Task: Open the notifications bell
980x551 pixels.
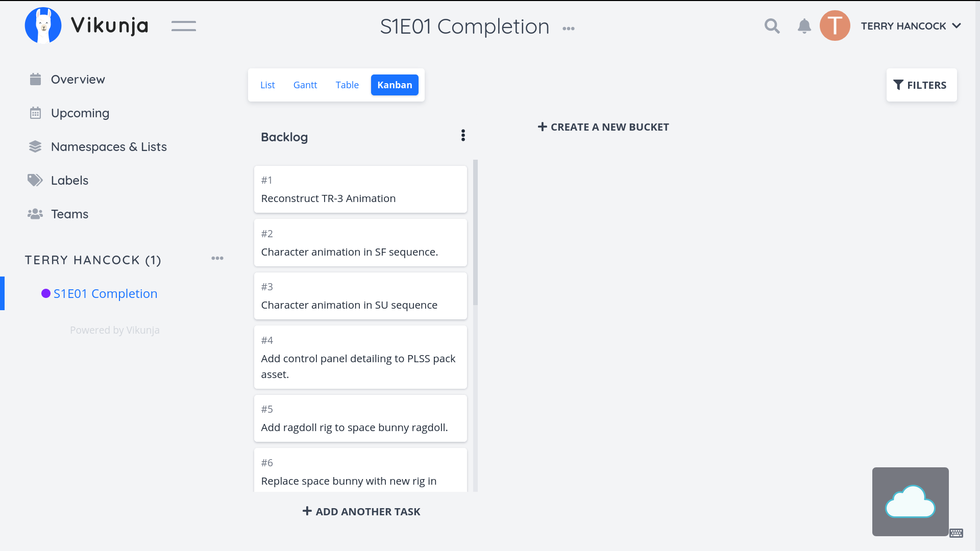Action: [x=804, y=26]
